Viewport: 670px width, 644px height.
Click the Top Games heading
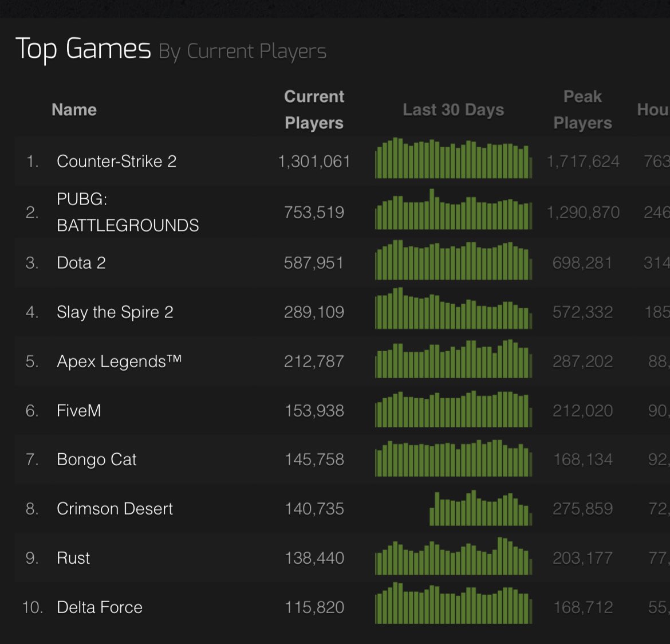click(84, 49)
